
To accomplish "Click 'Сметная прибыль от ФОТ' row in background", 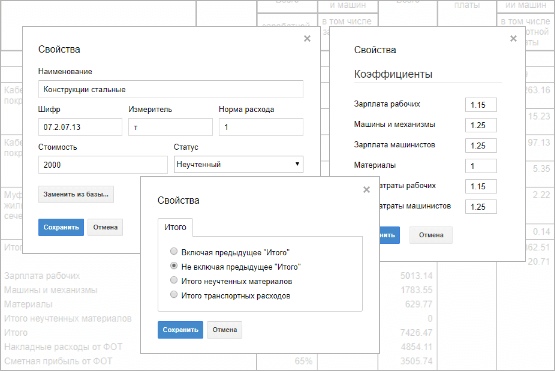I will (58, 361).
